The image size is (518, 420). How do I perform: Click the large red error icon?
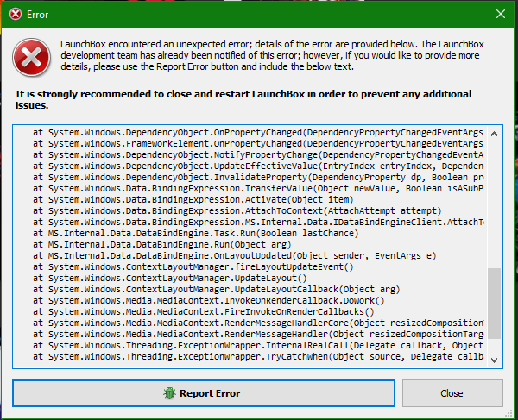pyautogui.click(x=31, y=58)
